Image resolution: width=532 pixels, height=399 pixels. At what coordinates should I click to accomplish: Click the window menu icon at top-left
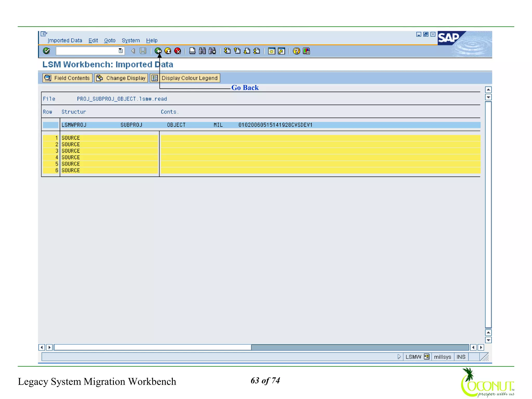44,34
